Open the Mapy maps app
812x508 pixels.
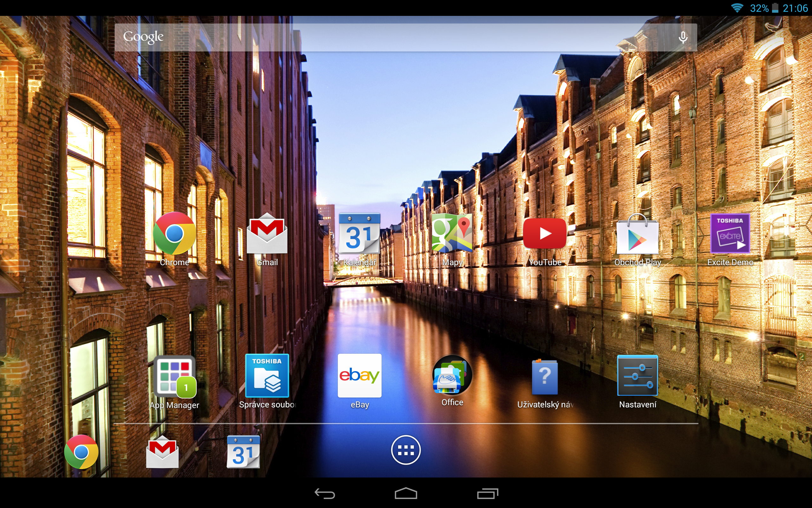click(452, 233)
